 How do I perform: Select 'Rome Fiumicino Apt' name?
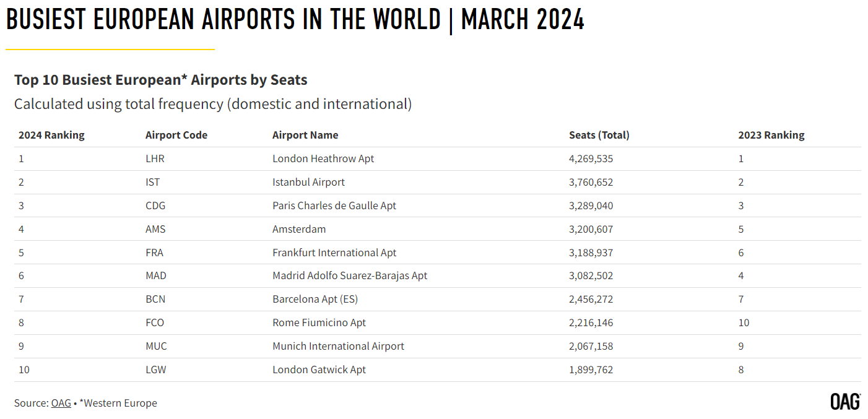tap(319, 322)
